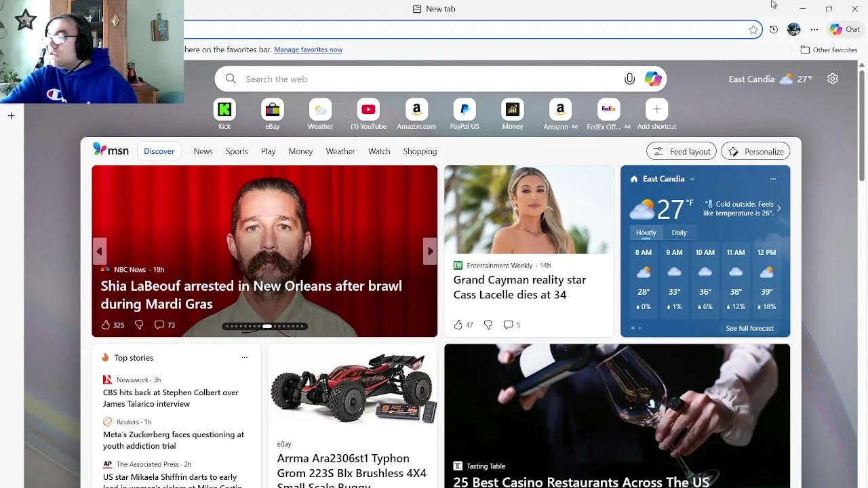Open 25 Best Casino Restaurants article
The width and height of the screenshot is (868, 488).
581,482
